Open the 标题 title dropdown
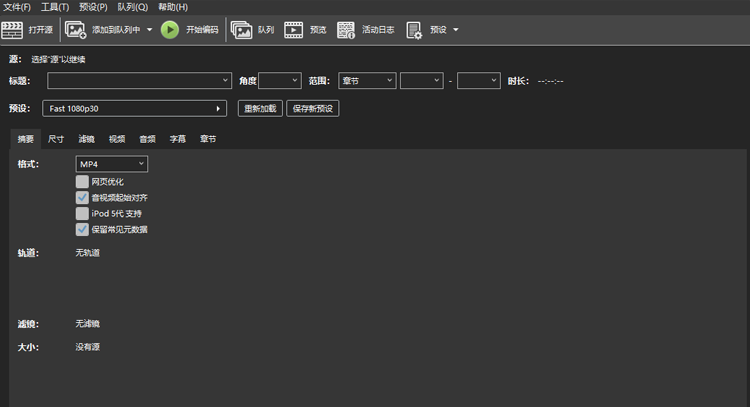Image resolution: width=750 pixels, height=407 pixels. tap(139, 81)
